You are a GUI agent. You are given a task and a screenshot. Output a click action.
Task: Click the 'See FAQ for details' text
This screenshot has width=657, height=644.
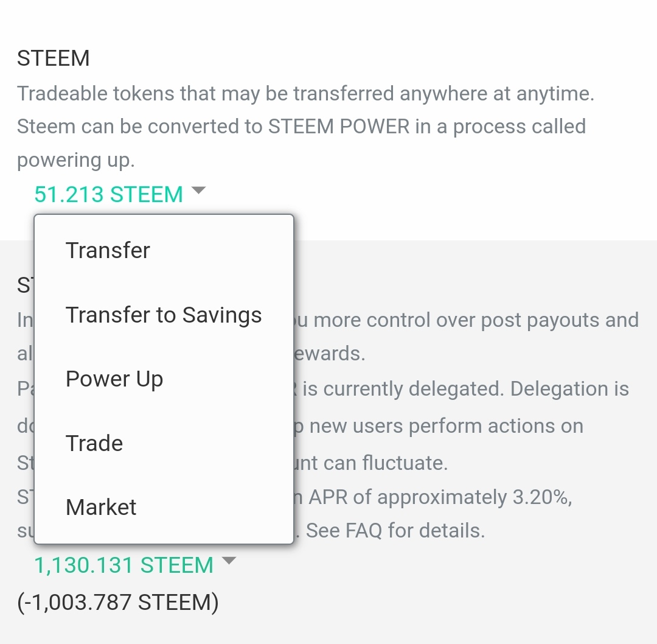(395, 531)
